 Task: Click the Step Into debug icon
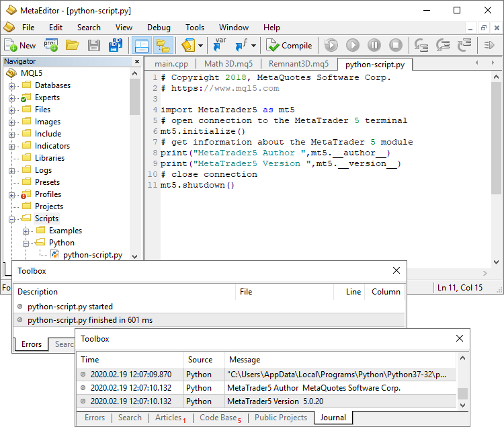421,46
